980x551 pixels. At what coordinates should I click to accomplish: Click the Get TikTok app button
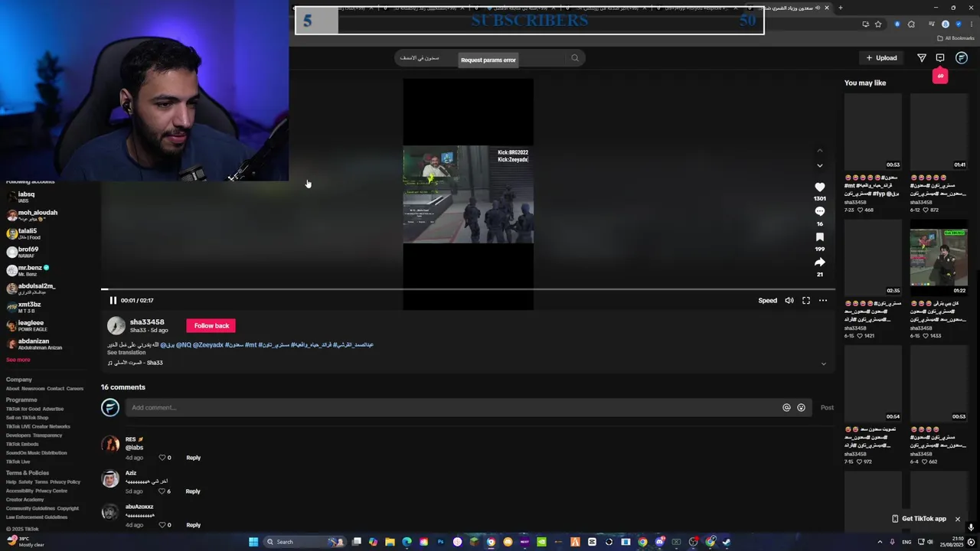(x=919, y=519)
